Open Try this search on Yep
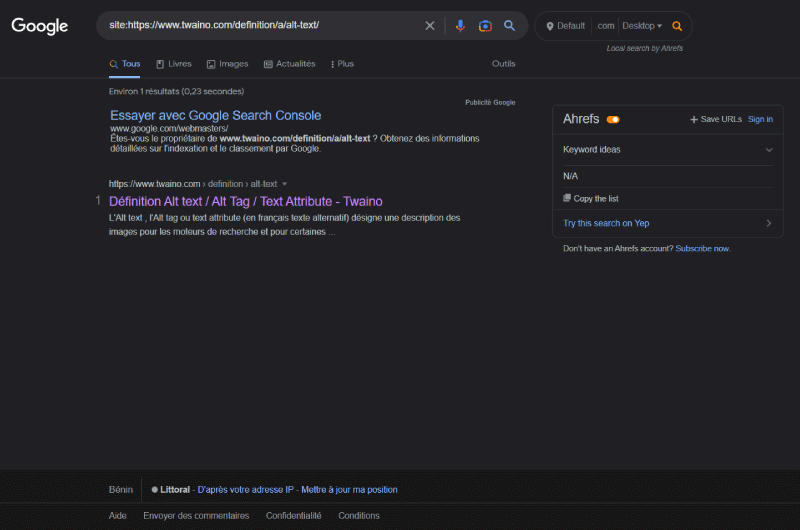The width and height of the screenshot is (800, 530). pyautogui.click(x=606, y=223)
